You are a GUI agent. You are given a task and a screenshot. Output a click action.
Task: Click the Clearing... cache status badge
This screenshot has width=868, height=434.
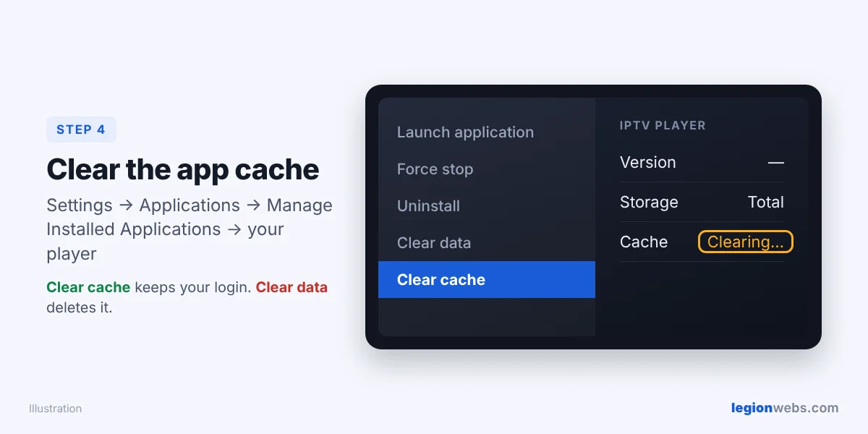tap(745, 242)
